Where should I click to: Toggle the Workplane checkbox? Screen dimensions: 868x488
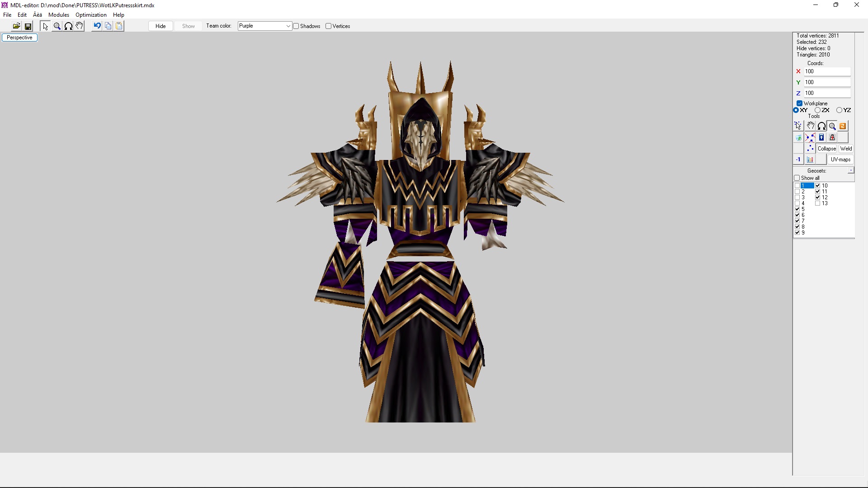[x=799, y=103]
